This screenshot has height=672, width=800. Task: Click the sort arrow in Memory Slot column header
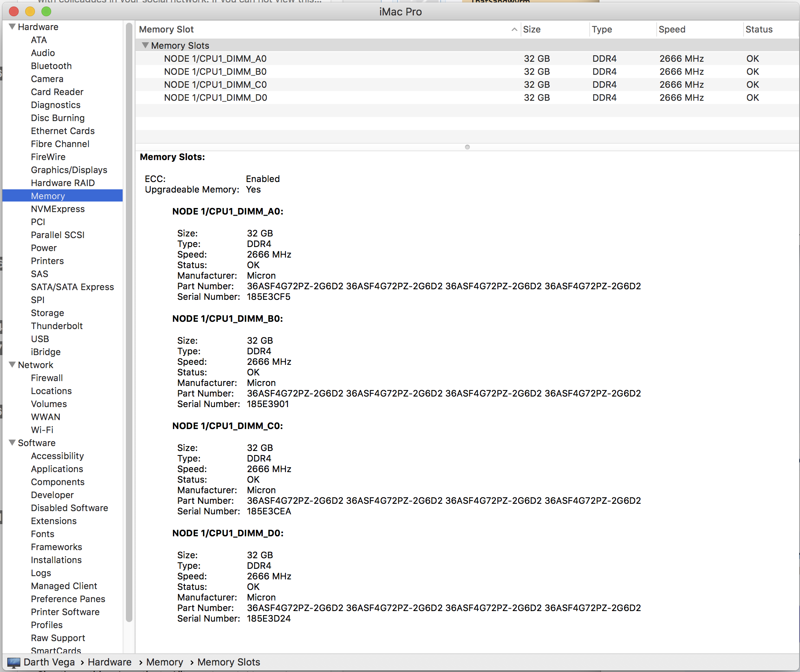(x=514, y=29)
